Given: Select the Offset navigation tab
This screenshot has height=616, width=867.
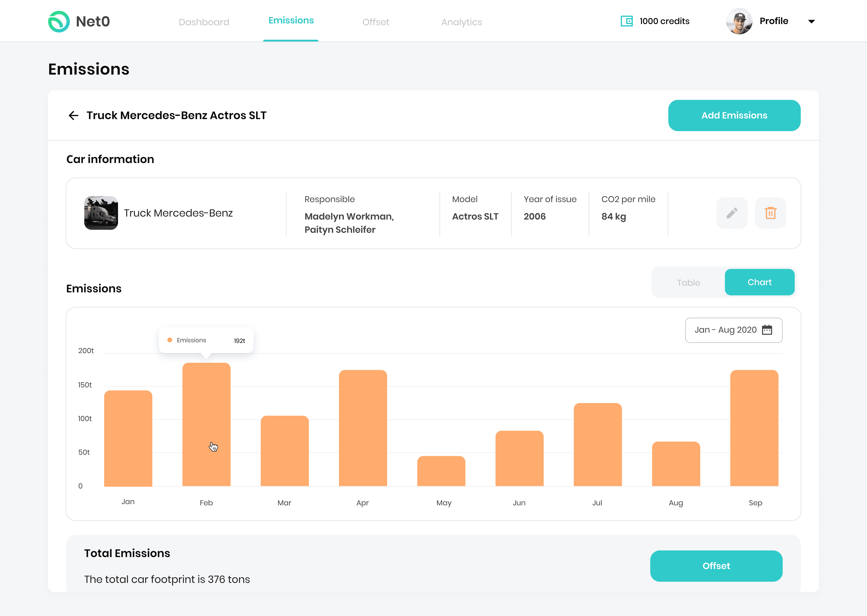Looking at the screenshot, I should coord(375,22).
